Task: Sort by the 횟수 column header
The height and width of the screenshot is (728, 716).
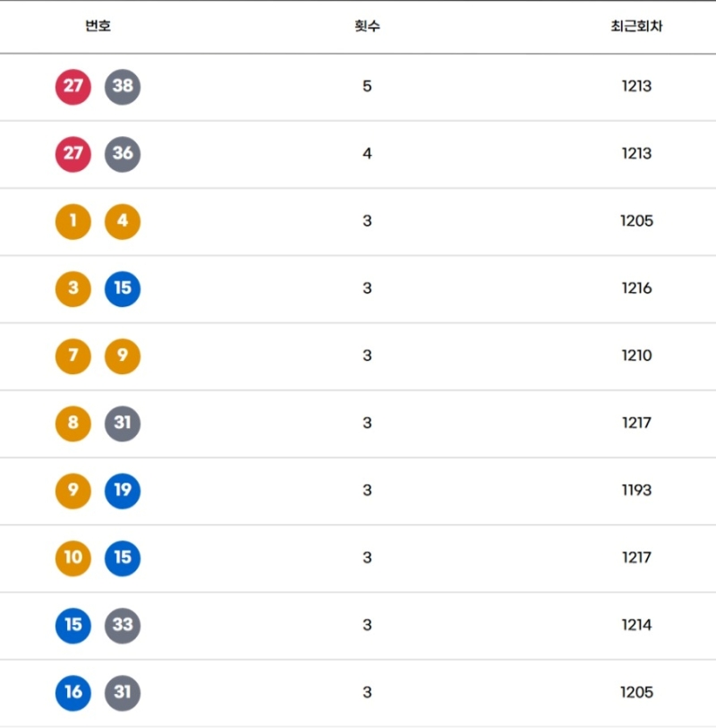Action: click(x=367, y=26)
